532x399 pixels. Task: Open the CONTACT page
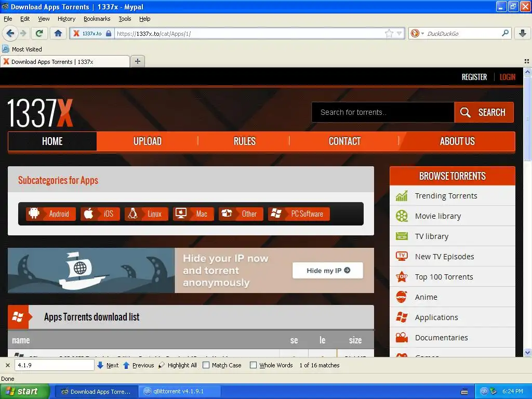(344, 141)
